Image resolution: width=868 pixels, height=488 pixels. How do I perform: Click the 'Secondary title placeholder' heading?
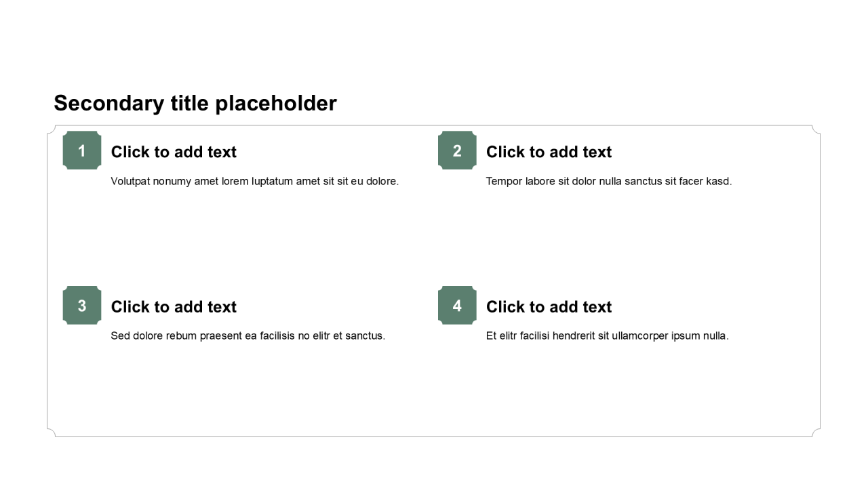click(195, 103)
